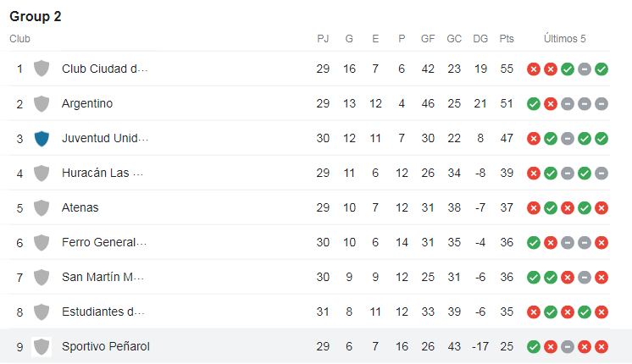Open Juventud Unida team name link

[105, 138]
